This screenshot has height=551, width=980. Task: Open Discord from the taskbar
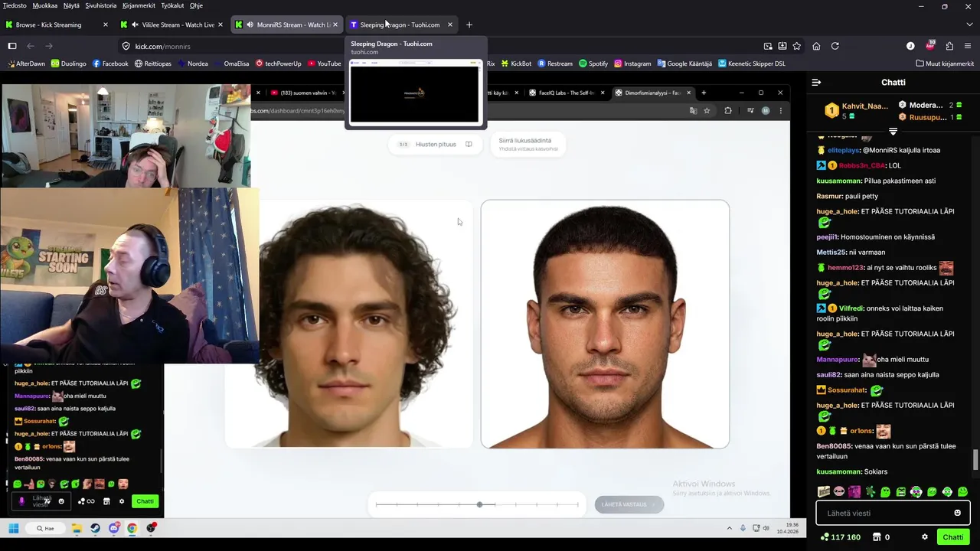(114, 528)
